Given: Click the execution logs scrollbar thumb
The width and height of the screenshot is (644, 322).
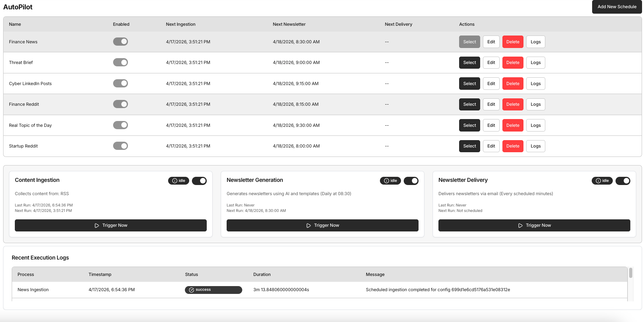Looking at the screenshot, I should [x=631, y=272].
